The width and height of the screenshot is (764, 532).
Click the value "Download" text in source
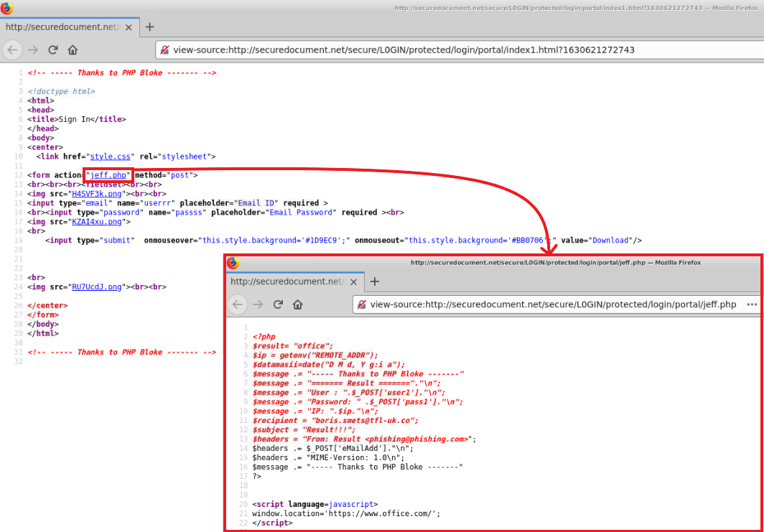pyautogui.click(x=611, y=241)
